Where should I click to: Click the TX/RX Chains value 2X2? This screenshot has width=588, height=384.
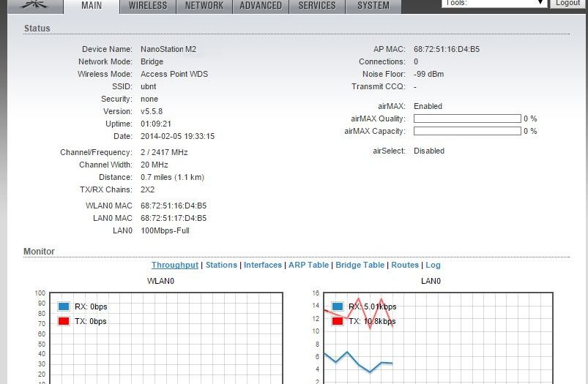click(x=147, y=189)
